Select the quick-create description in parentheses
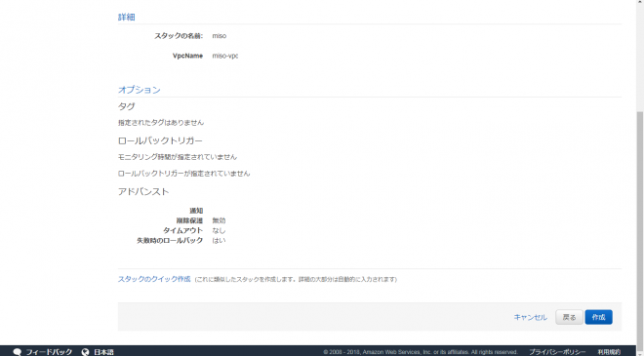 pos(296,279)
